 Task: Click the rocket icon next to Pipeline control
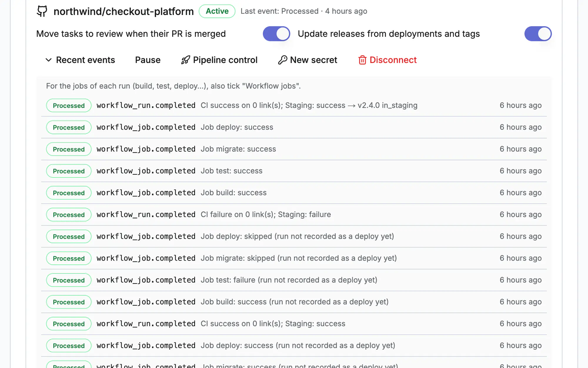tap(186, 60)
